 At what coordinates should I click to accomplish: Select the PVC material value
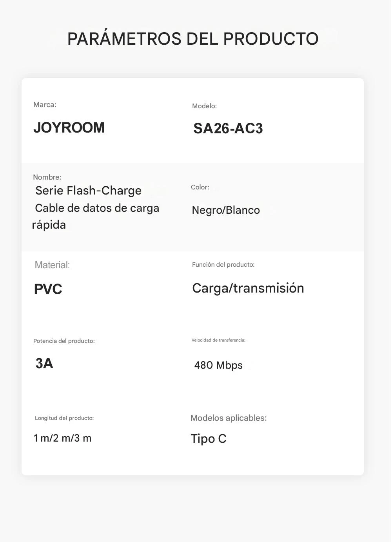click(48, 289)
